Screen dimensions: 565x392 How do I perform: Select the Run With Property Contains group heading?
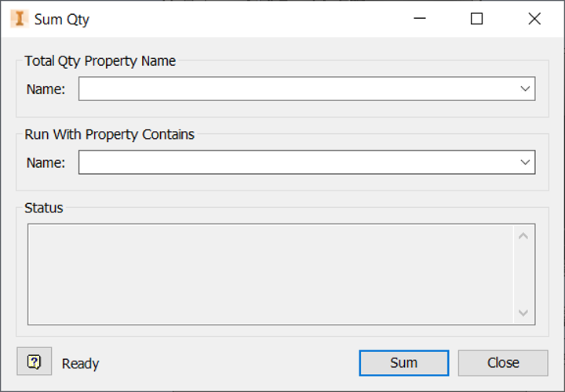click(110, 134)
